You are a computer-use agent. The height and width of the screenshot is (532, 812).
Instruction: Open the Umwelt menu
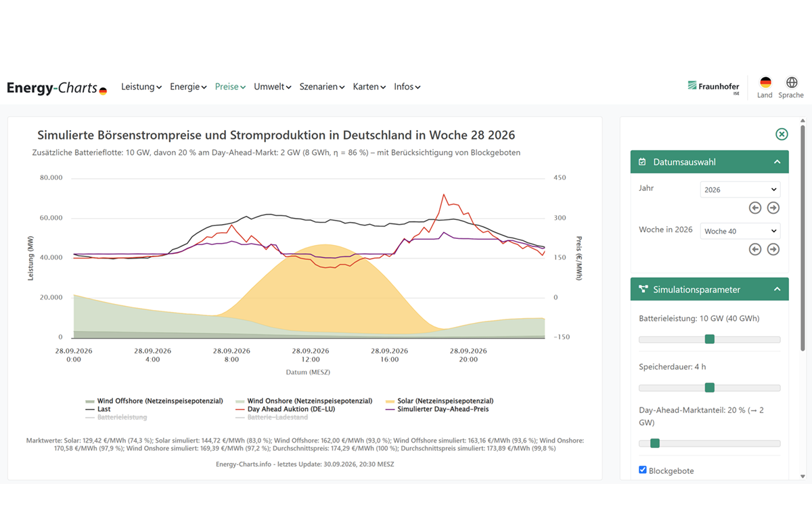(273, 87)
